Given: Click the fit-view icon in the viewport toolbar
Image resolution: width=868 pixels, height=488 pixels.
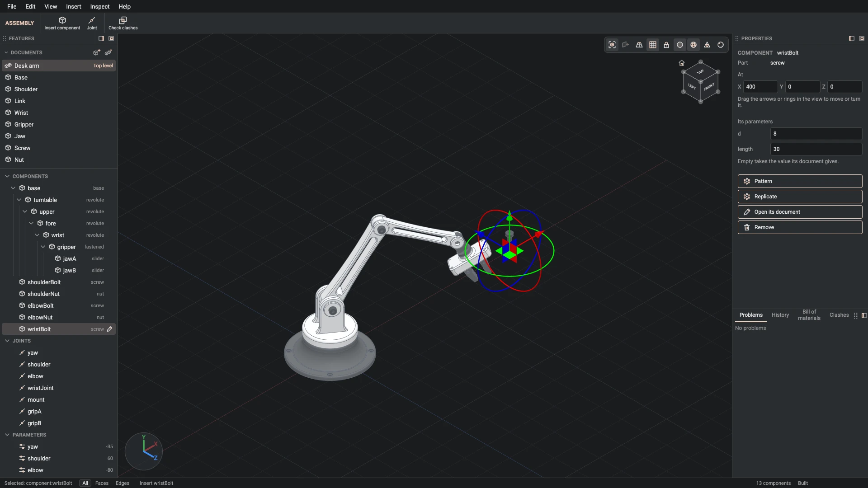Looking at the screenshot, I should (x=612, y=45).
